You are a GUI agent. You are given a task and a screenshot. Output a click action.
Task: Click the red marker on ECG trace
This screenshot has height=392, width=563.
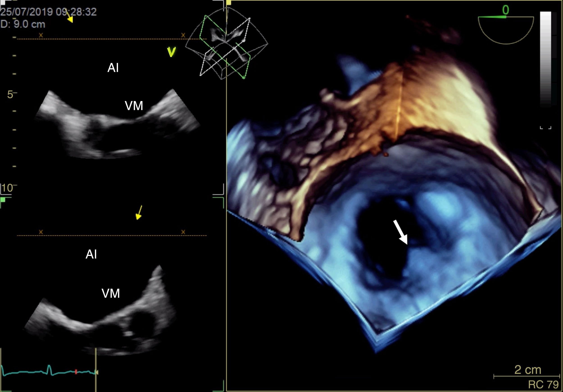point(76,372)
